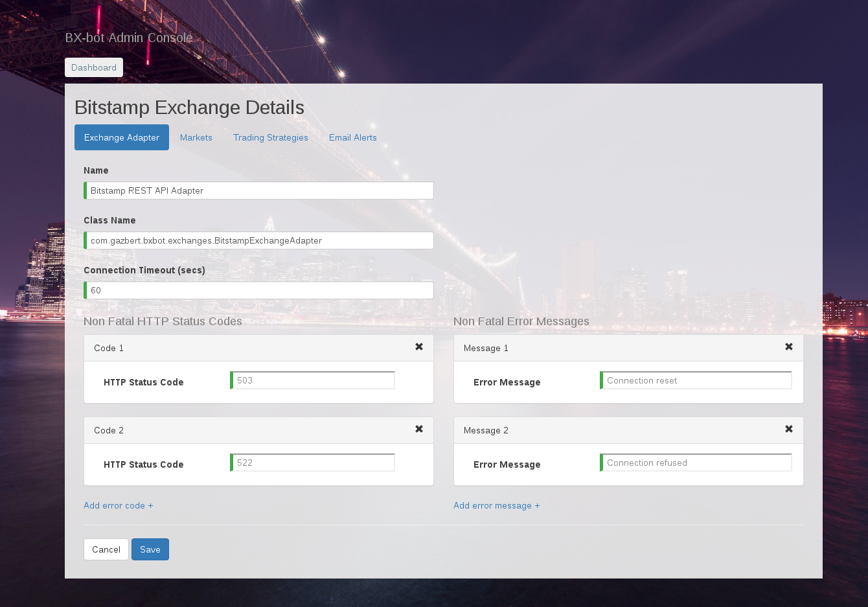Click the Non Fatal Error Messages heading

coord(521,321)
